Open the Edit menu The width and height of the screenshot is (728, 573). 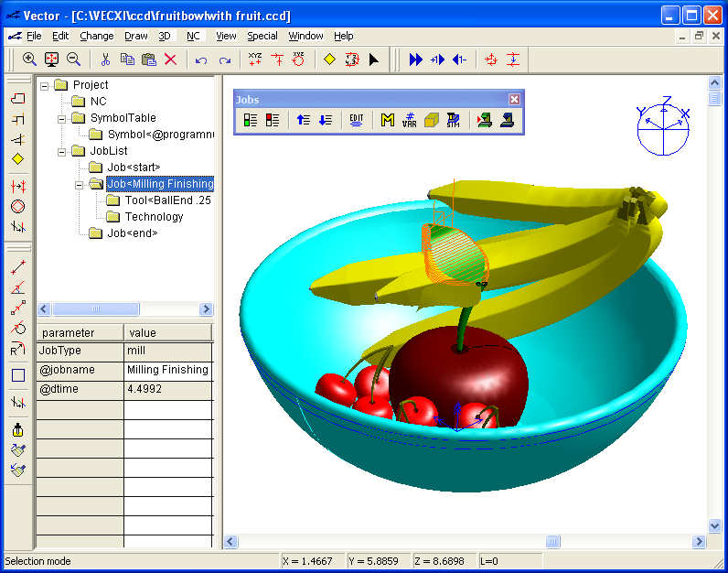coord(60,36)
